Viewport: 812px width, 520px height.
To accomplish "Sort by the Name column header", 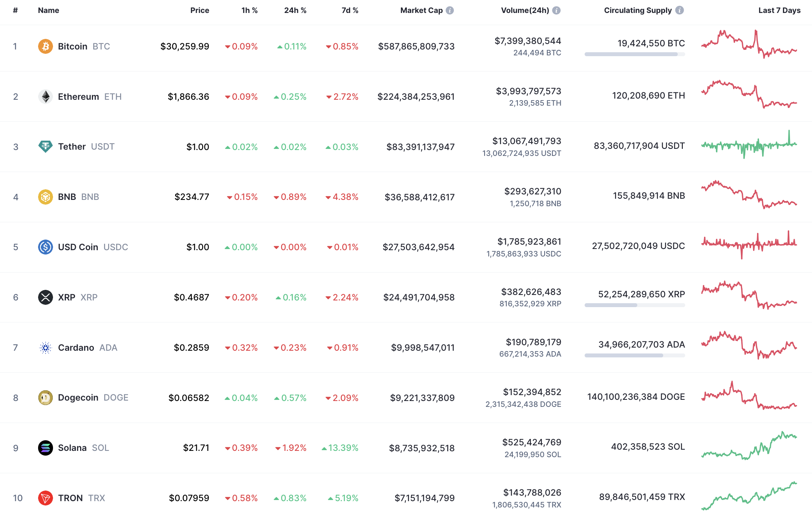I will pyautogui.click(x=48, y=11).
